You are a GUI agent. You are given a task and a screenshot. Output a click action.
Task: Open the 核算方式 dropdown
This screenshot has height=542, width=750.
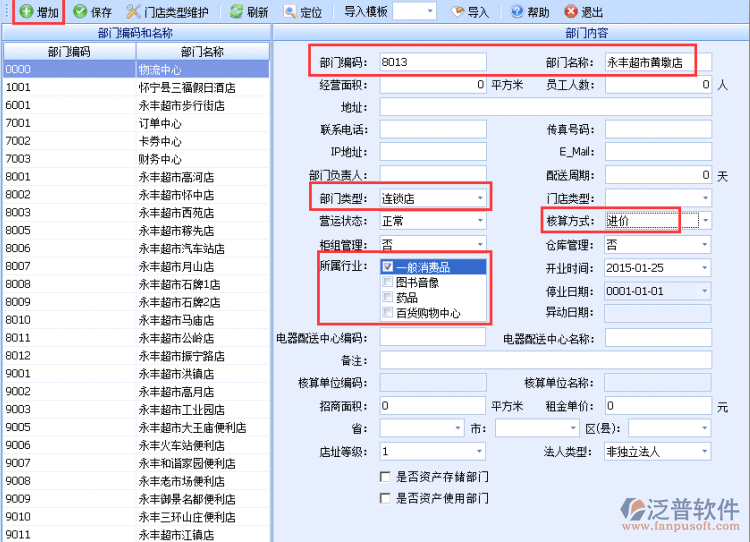click(x=704, y=220)
